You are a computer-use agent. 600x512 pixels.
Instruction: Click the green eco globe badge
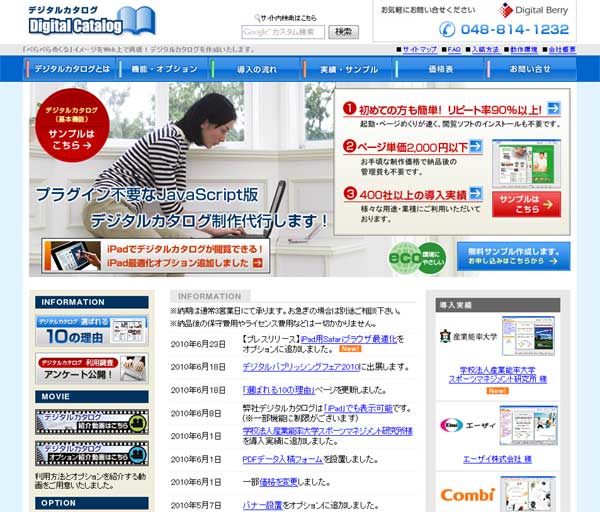[417, 258]
